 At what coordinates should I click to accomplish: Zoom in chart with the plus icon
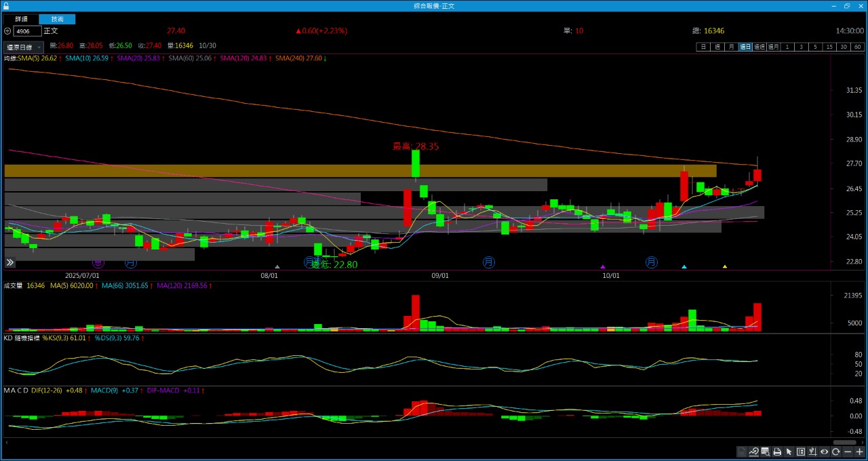(860, 452)
